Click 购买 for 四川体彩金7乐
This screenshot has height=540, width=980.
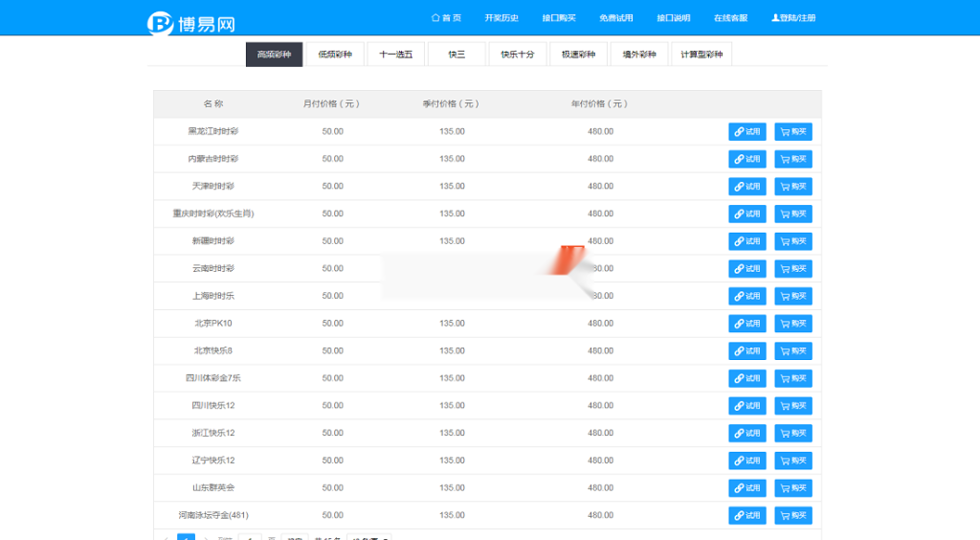793,378
